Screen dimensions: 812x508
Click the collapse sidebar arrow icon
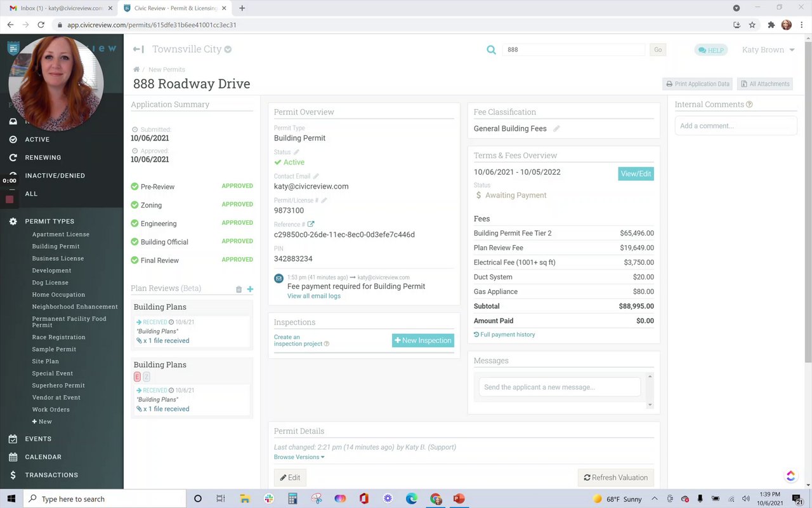(x=138, y=50)
